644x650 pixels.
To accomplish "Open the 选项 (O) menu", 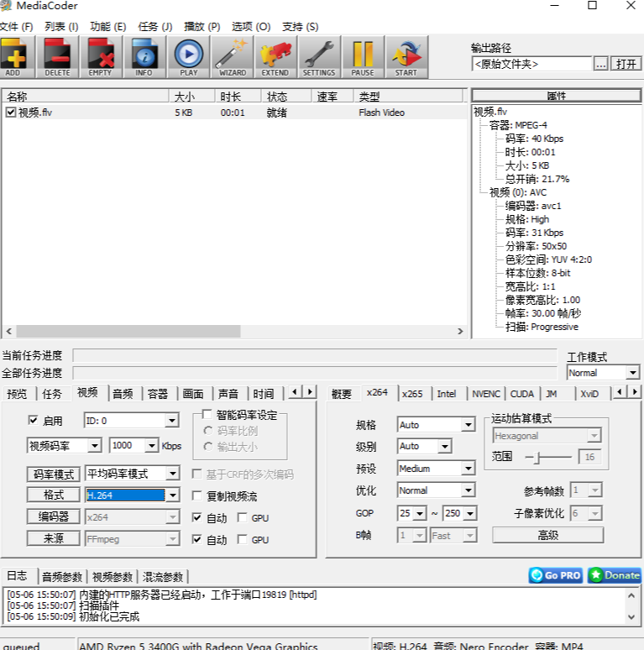I will click(251, 27).
